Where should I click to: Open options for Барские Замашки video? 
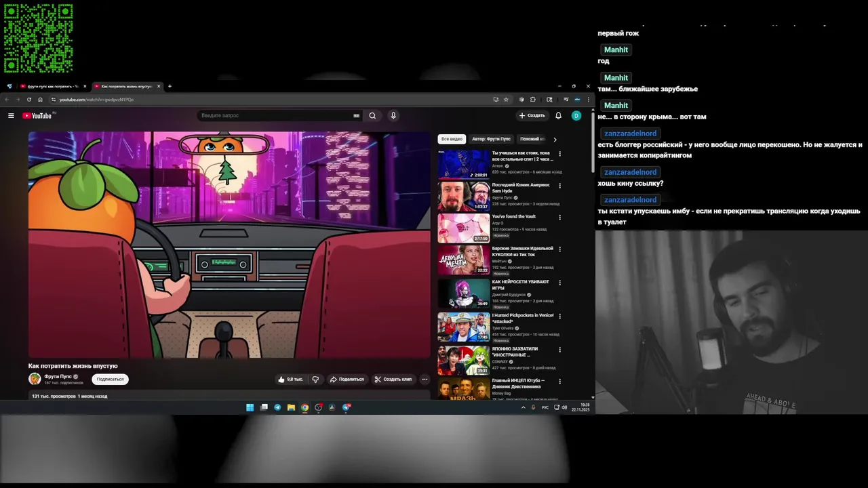560,249
